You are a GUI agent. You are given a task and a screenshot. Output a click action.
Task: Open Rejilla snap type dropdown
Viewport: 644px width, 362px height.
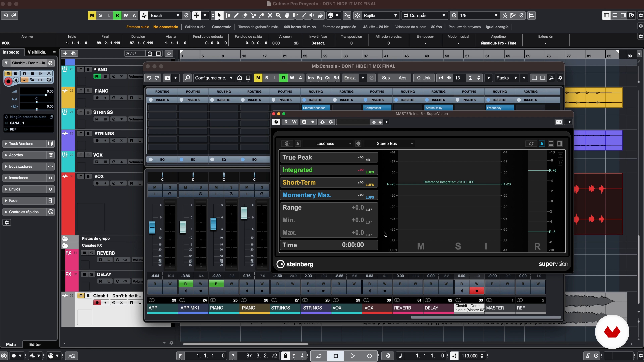(x=380, y=15)
